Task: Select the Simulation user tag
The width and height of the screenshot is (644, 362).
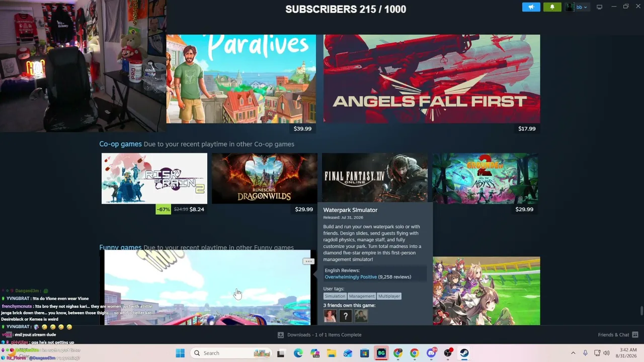Action: [x=335, y=296]
